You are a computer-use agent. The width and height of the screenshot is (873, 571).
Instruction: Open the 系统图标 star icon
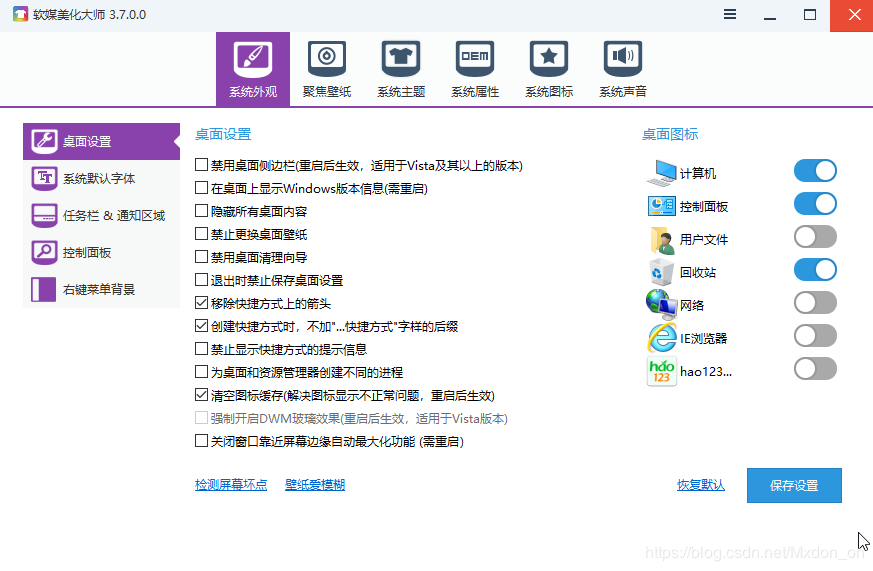(x=549, y=59)
